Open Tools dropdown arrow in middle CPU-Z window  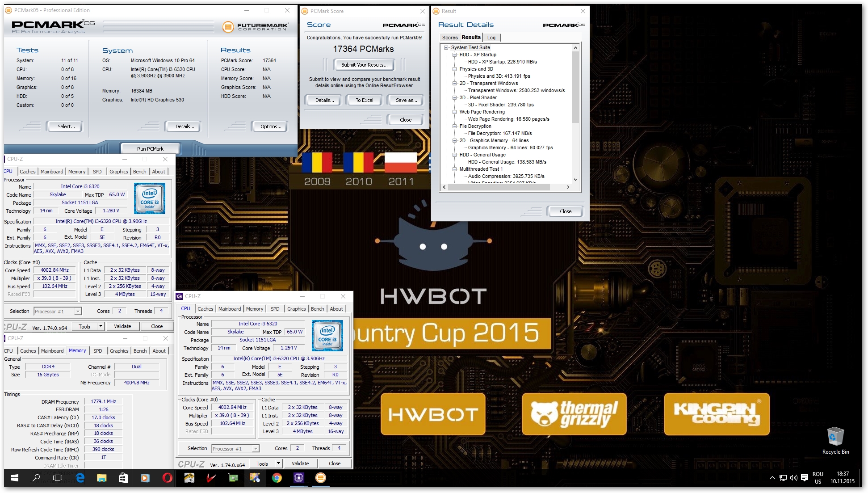(278, 464)
